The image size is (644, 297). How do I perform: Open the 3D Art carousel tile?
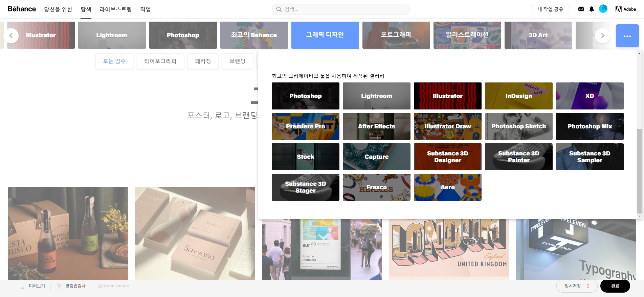[538, 35]
